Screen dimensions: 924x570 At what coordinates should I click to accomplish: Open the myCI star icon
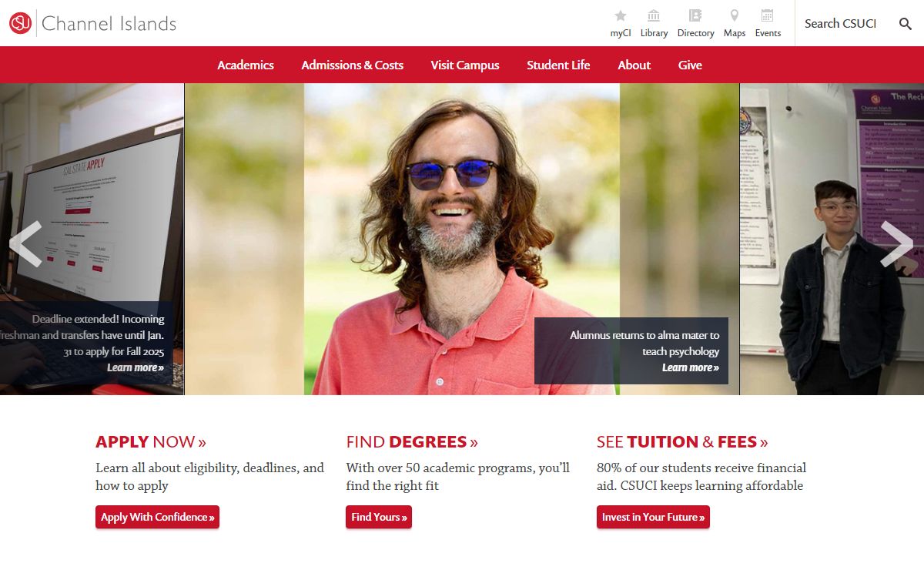click(x=621, y=15)
